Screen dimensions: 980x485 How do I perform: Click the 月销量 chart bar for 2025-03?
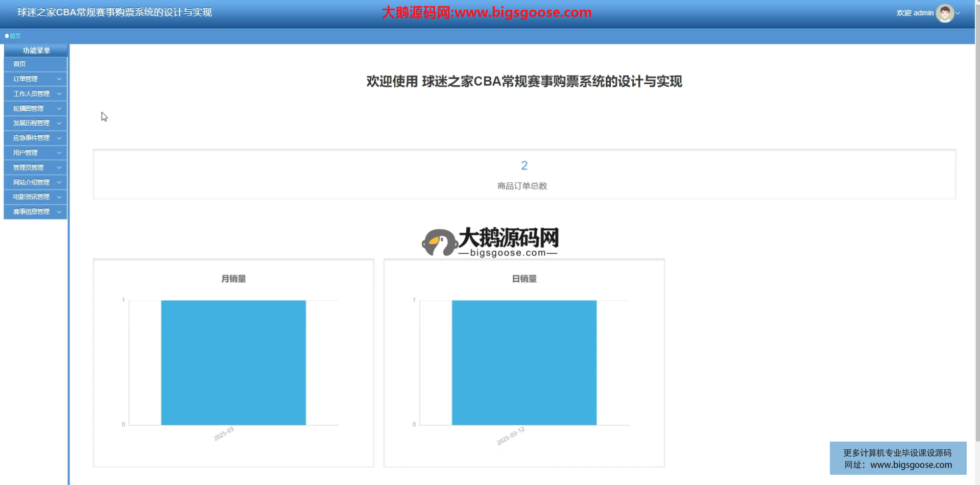(x=233, y=362)
